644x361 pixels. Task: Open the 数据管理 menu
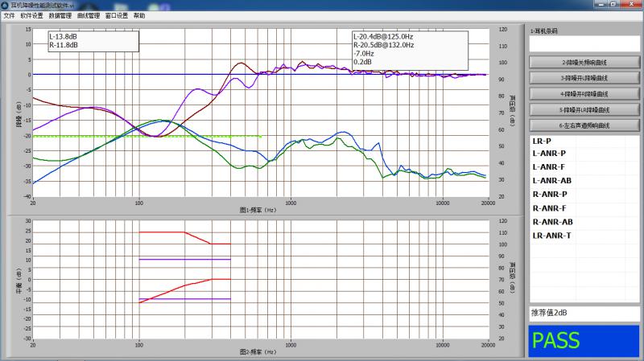pyautogui.click(x=60, y=15)
